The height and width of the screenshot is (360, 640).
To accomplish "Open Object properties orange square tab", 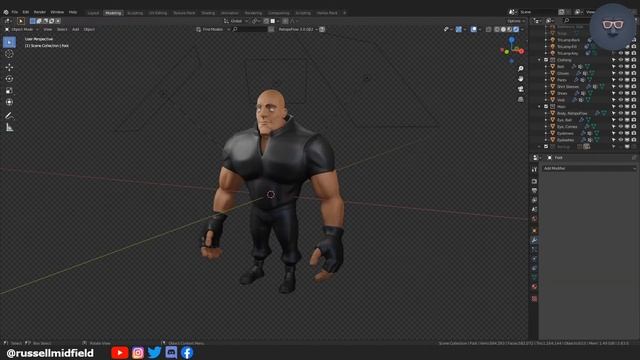I will point(534,231).
